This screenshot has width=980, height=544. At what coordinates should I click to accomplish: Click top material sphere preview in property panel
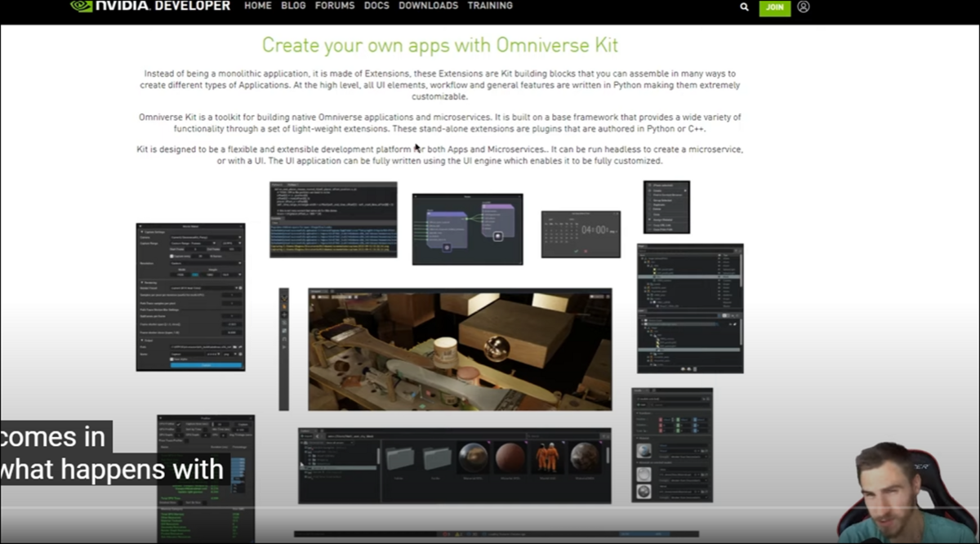[644, 451]
